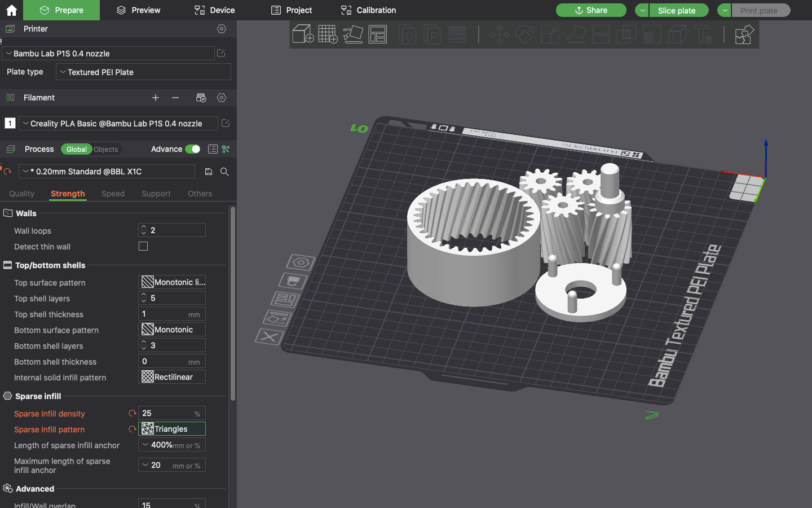The height and width of the screenshot is (508, 812).
Task: Reset Sparse infill density to default
Action: point(133,413)
